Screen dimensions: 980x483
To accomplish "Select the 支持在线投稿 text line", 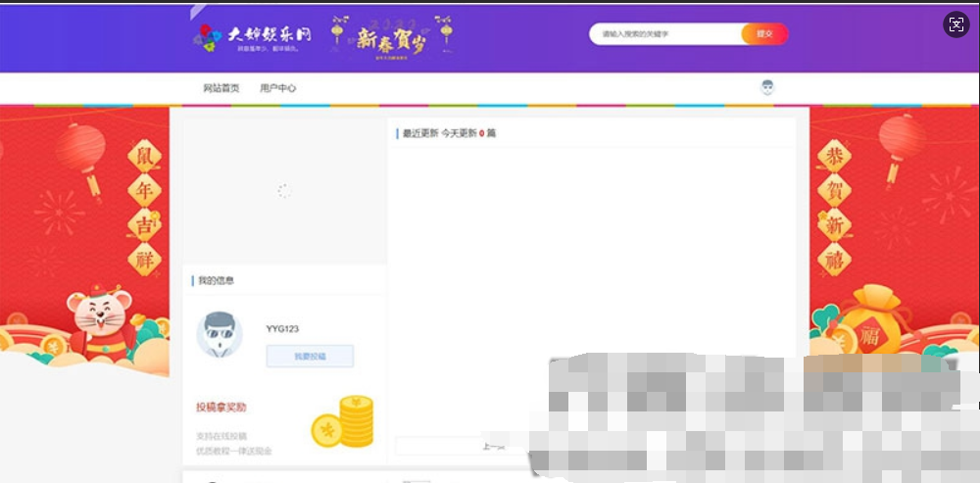I will tap(221, 436).
